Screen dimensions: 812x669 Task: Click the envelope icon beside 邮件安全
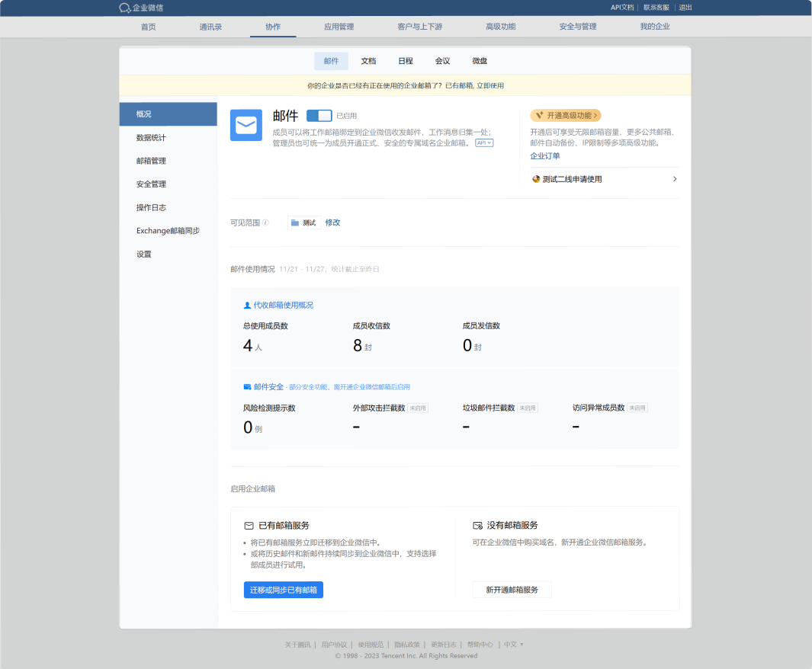point(247,387)
